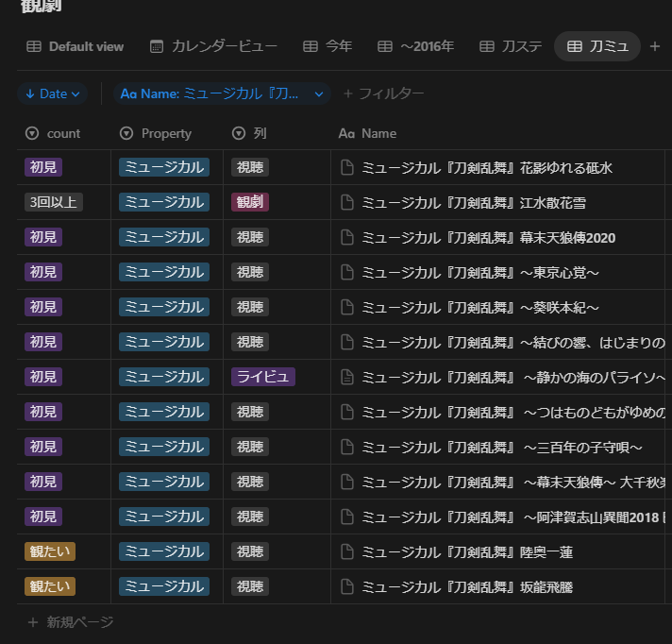Open the Date sort dropdown

53,93
